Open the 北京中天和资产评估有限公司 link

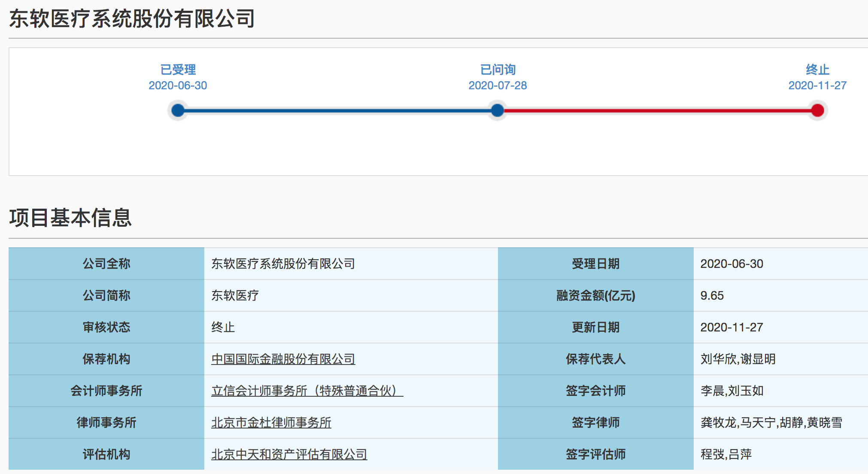point(289,454)
